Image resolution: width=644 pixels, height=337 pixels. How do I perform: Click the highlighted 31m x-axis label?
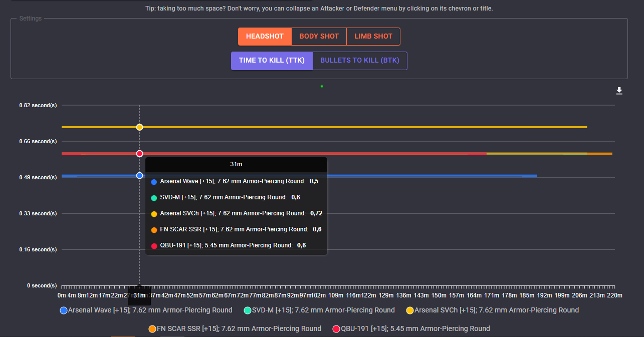click(x=139, y=295)
